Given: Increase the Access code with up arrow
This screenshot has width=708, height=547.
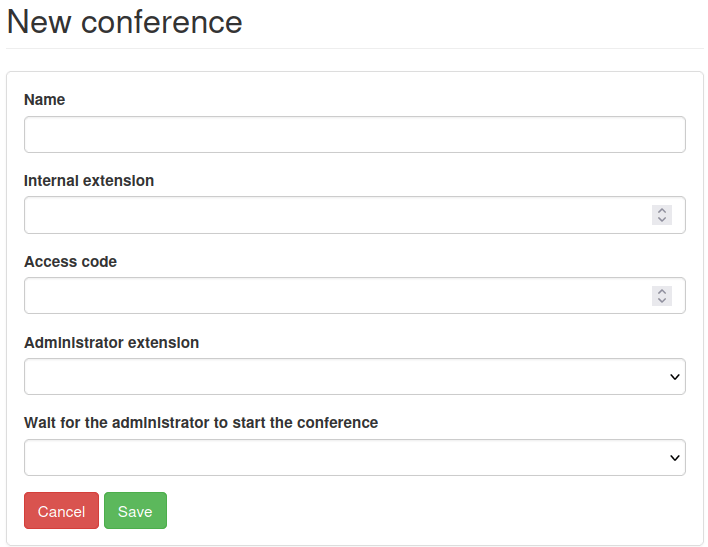Looking at the screenshot, I should pos(662,291).
